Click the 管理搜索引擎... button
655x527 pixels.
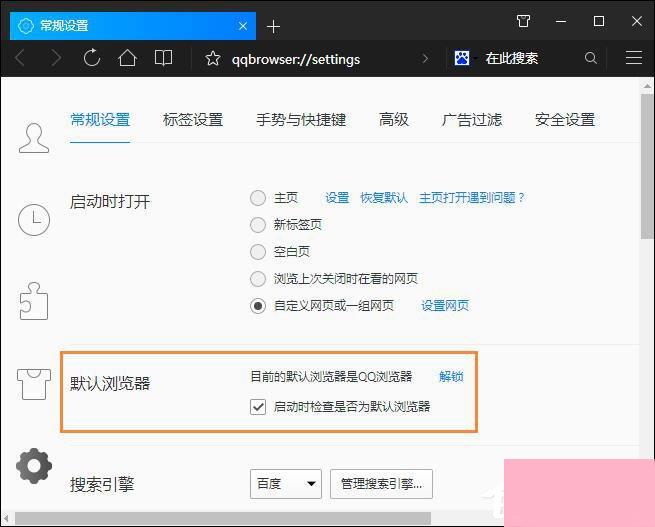[381, 484]
